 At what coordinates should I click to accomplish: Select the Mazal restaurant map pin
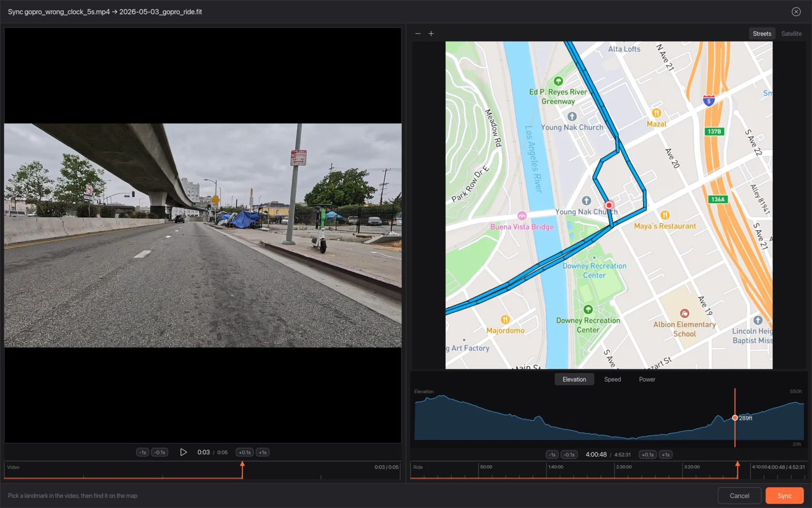(656, 113)
